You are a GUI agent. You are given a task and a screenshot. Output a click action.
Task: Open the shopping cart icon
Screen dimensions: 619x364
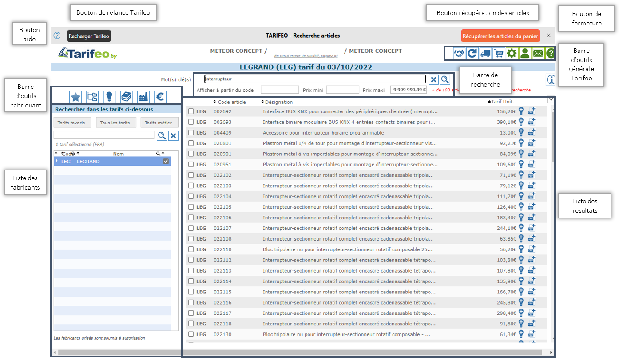(x=499, y=53)
